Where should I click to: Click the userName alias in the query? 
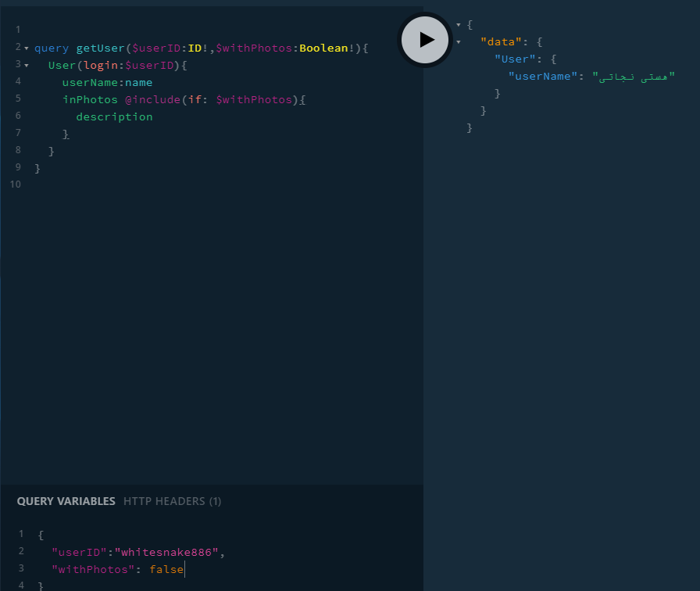point(90,83)
